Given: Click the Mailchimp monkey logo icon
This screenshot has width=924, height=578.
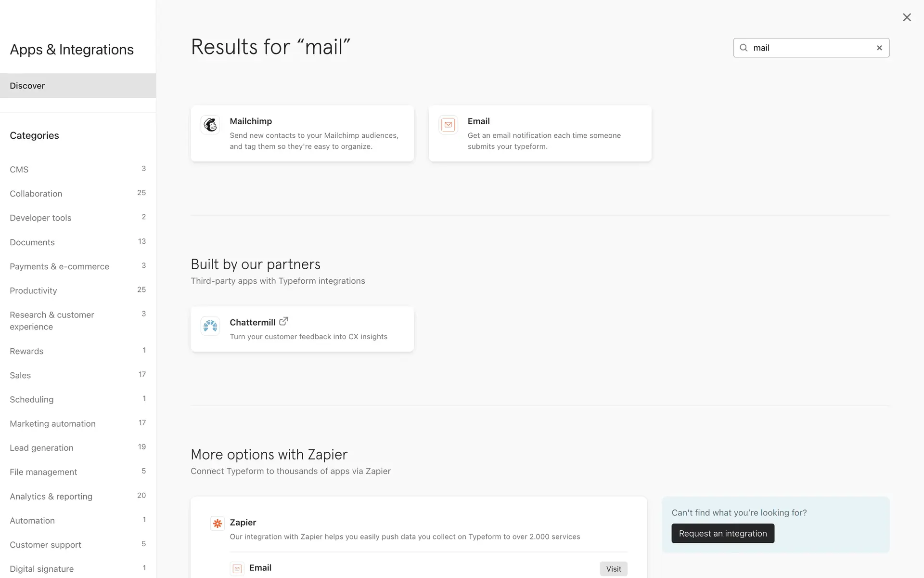Looking at the screenshot, I should tap(210, 125).
